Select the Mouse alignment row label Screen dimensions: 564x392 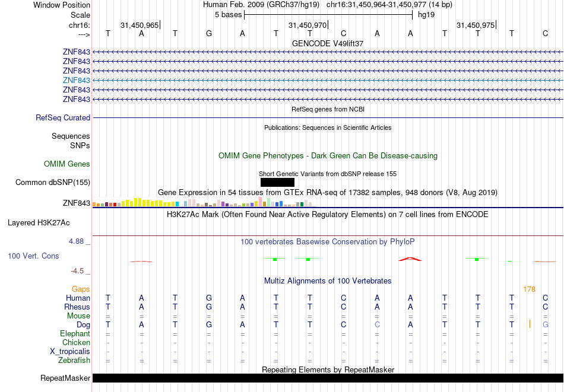point(78,316)
